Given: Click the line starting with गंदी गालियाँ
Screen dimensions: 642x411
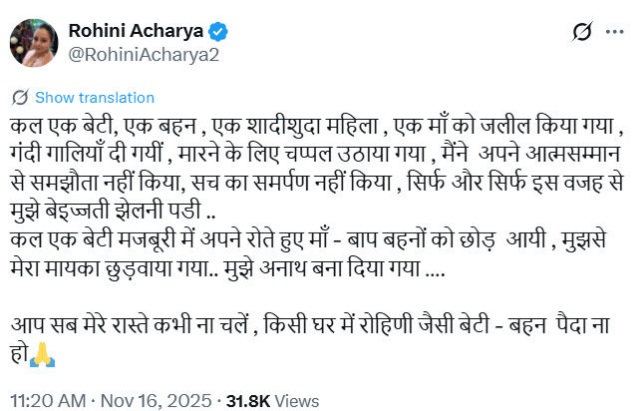Looking at the screenshot, I should 310,155.
